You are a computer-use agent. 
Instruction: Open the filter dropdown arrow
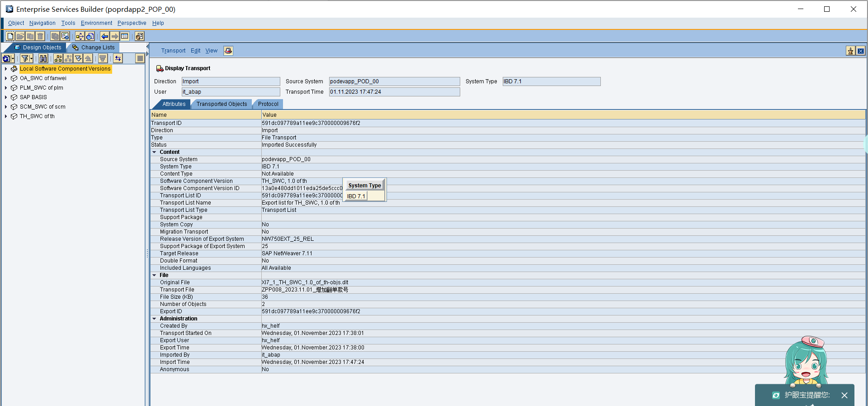31,58
